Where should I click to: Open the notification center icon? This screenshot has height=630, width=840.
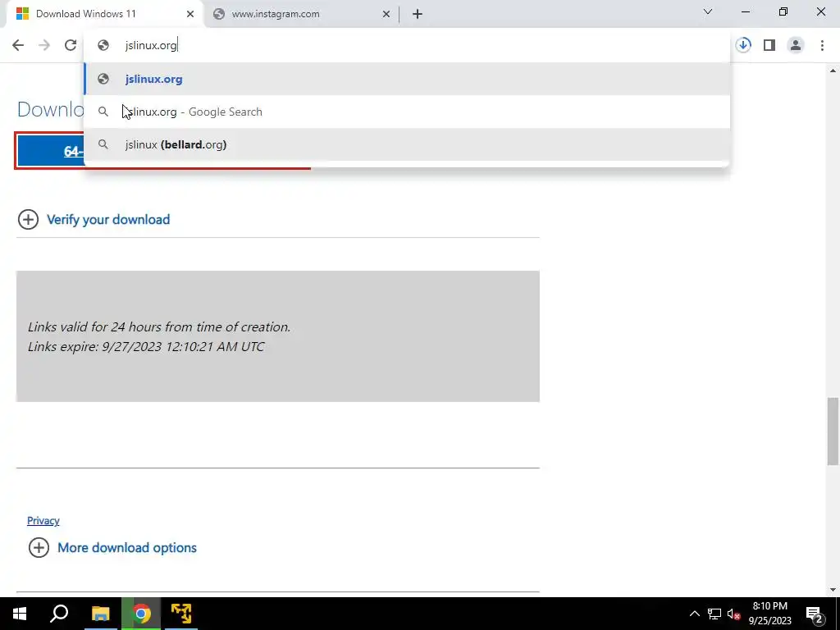point(815,614)
